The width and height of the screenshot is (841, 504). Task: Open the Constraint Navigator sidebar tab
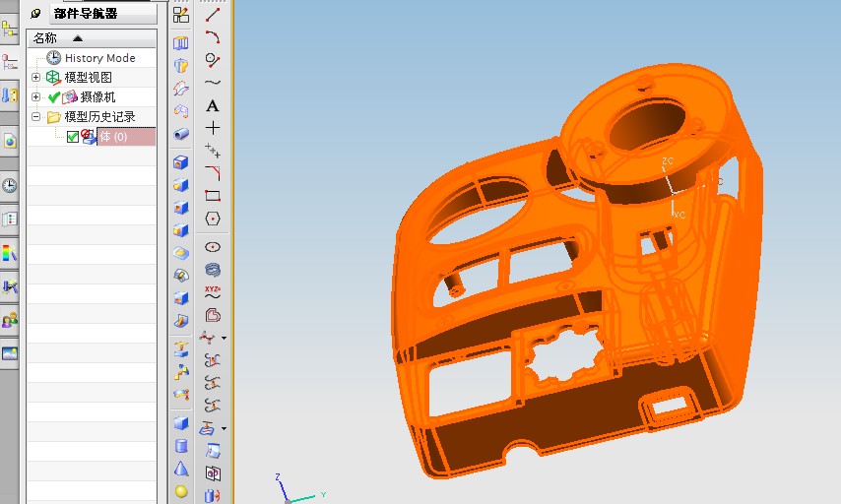pos(9,63)
